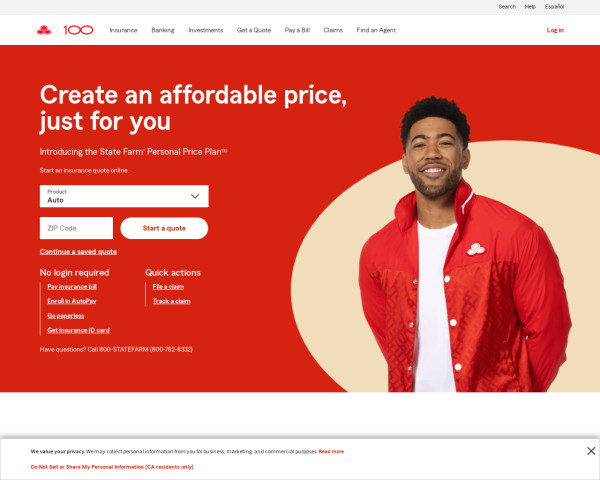This screenshot has height=480, width=600.
Task: Click the State Farm logo icon
Action: pyautogui.click(x=44, y=30)
